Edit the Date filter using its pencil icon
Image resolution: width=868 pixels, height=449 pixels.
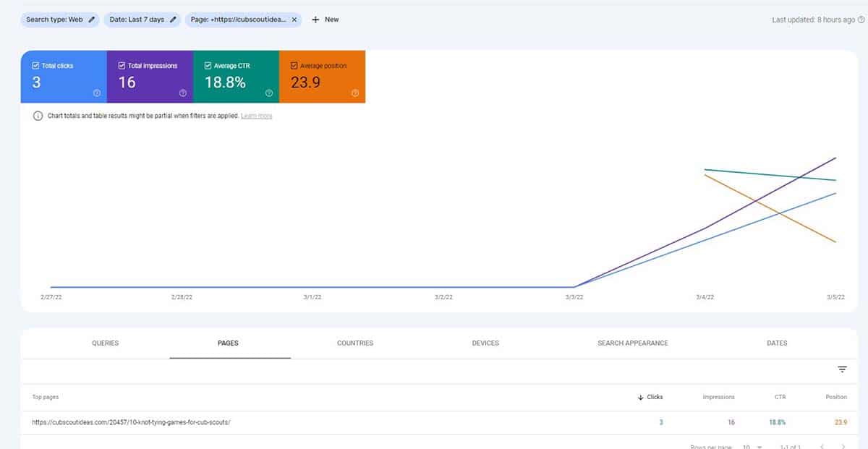coord(172,20)
